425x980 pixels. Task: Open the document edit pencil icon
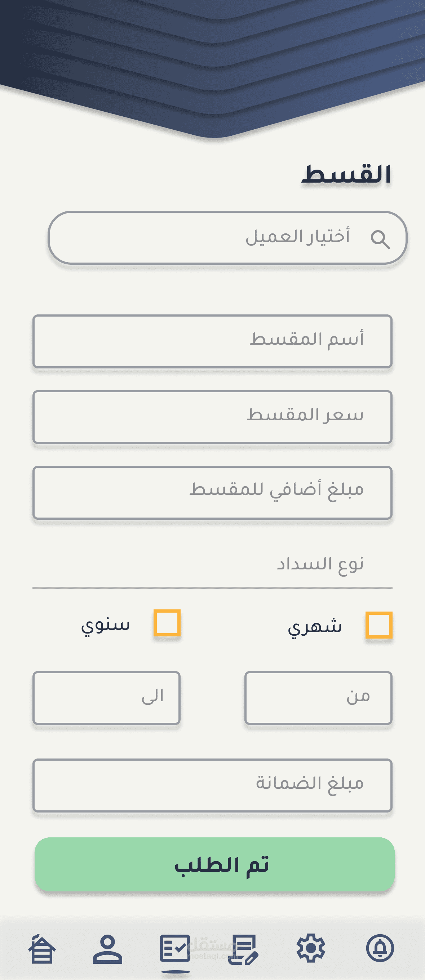pyautogui.click(x=243, y=949)
